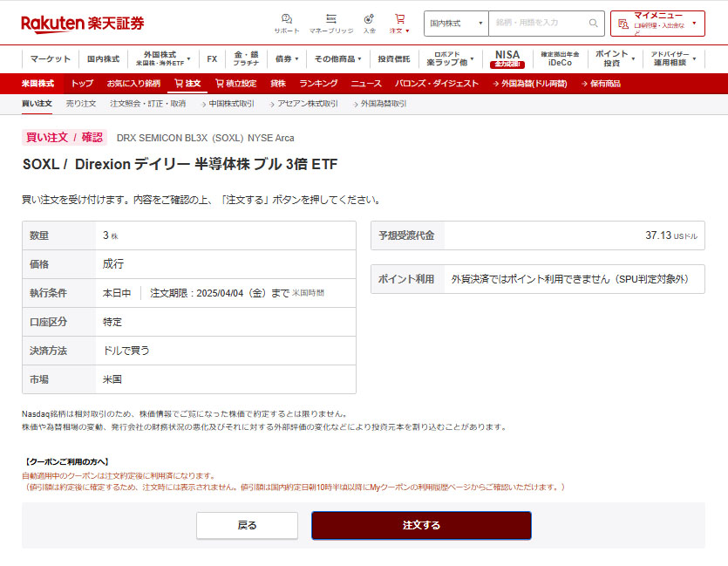Expand the 外国株式 navigation dropdown
The width and height of the screenshot is (728, 566).
click(x=163, y=58)
